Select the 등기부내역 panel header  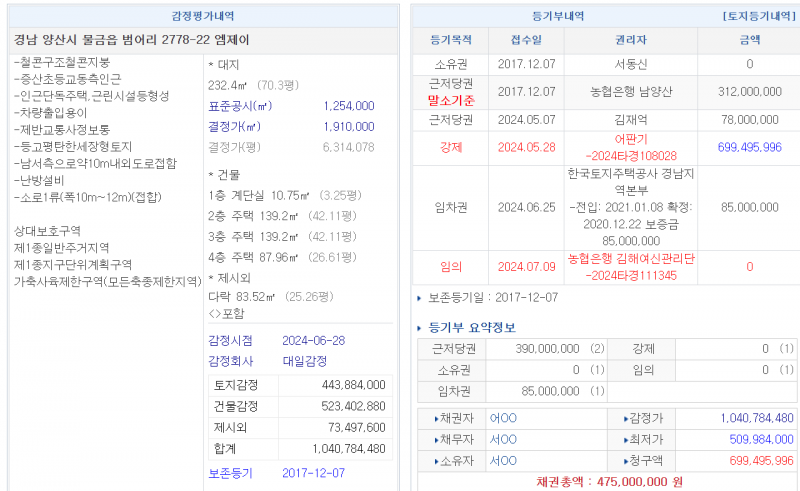(559, 17)
